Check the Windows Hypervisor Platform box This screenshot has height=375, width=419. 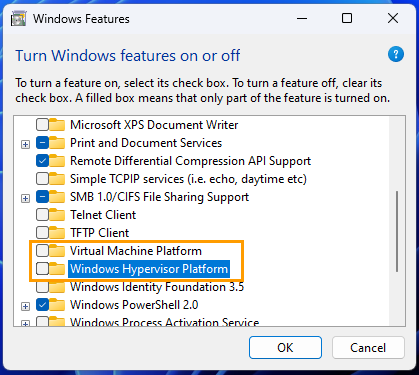coord(42,269)
